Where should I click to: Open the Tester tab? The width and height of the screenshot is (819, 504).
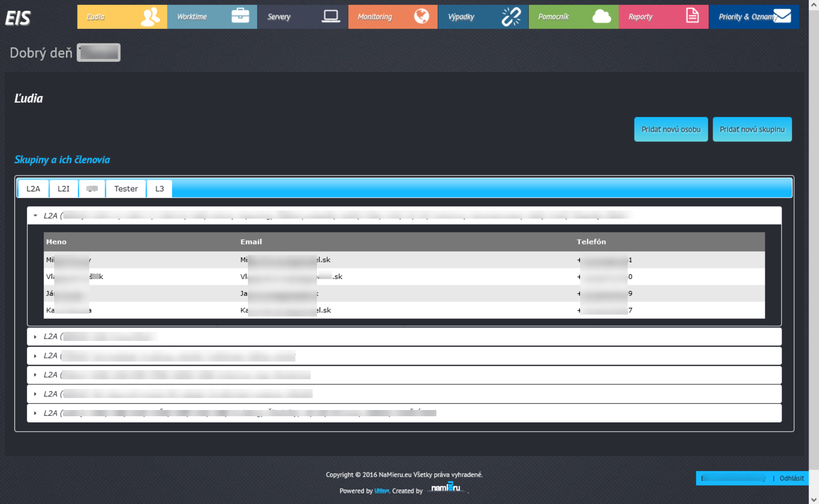click(126, 188)
